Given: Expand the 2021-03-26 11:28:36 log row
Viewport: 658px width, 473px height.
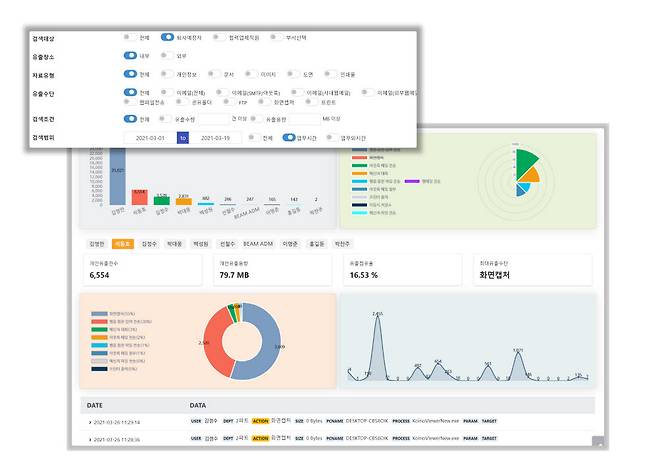Looking at the screenshot, I should pyautogui.click(x=89, y=439).
